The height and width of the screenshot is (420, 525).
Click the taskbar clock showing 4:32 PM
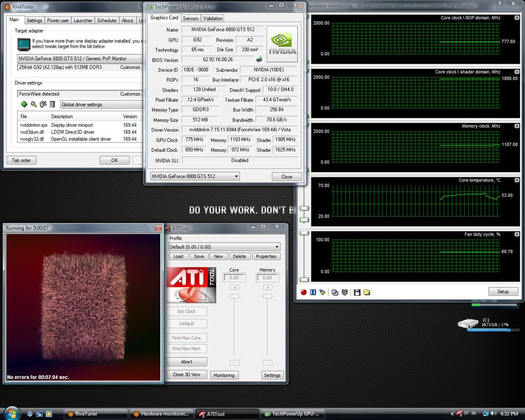[x=509, y=414]
